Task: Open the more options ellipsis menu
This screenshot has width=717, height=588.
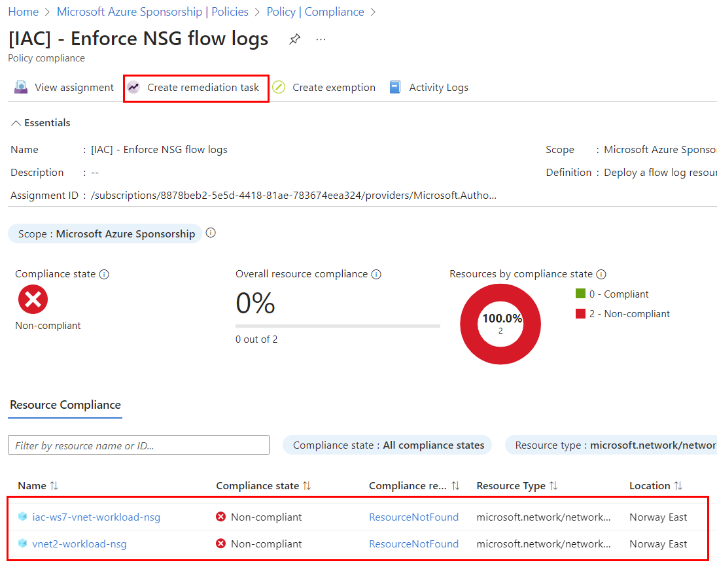Action: pos(321,39)
